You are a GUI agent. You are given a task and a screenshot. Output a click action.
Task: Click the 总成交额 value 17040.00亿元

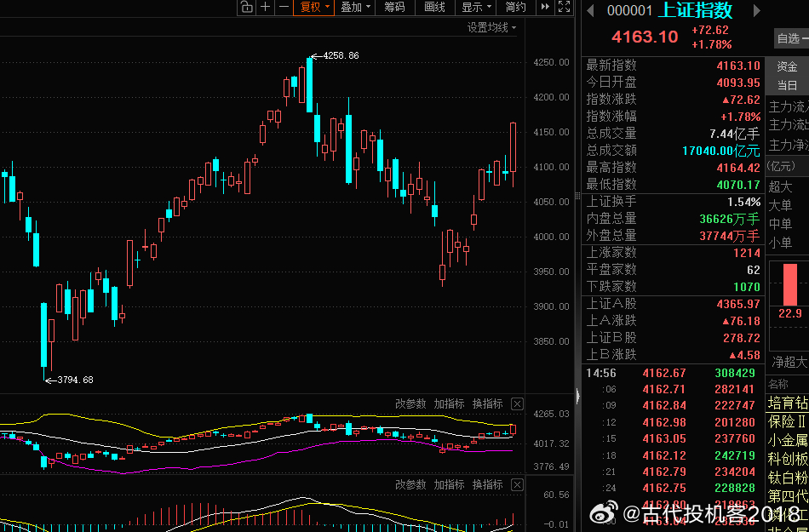tap(721, 151)
